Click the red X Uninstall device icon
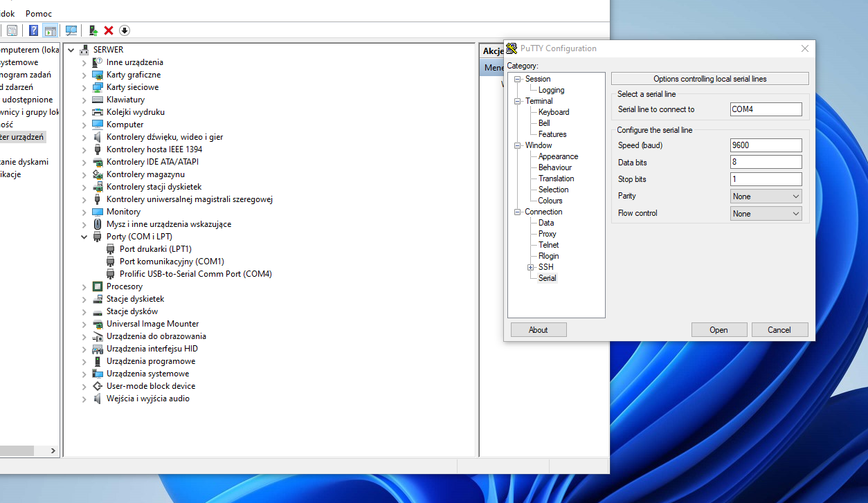Image resolution: width=868 pixels, height=503 pixels. point(109,30)
